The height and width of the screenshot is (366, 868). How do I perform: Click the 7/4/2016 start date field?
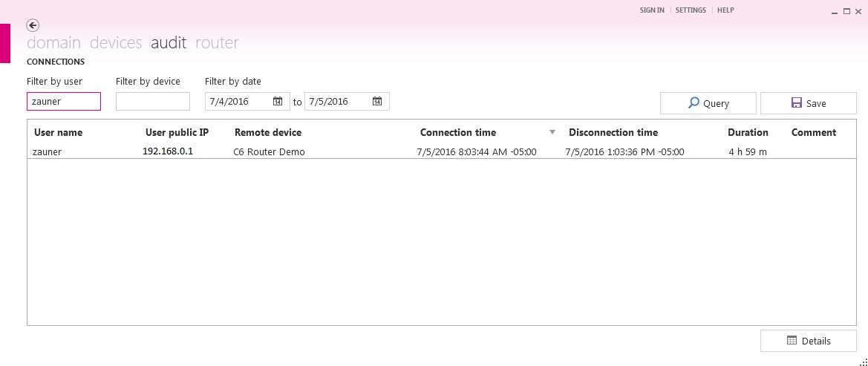pyautogui.click(x=247, y=101)
